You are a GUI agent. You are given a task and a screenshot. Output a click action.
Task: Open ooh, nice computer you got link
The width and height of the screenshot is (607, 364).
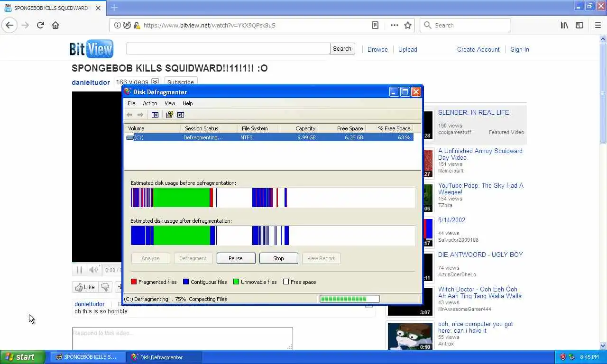coord(475,327)
